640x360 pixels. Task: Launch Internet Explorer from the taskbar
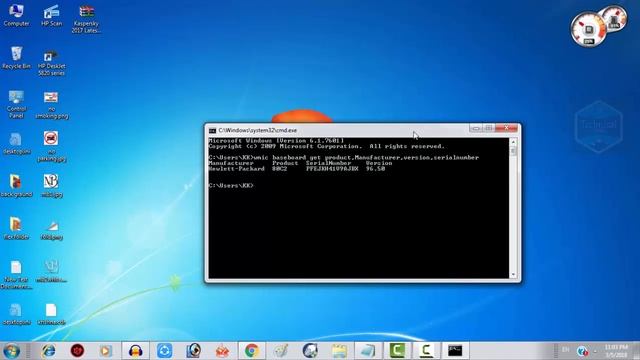click(x=48, y=351)
